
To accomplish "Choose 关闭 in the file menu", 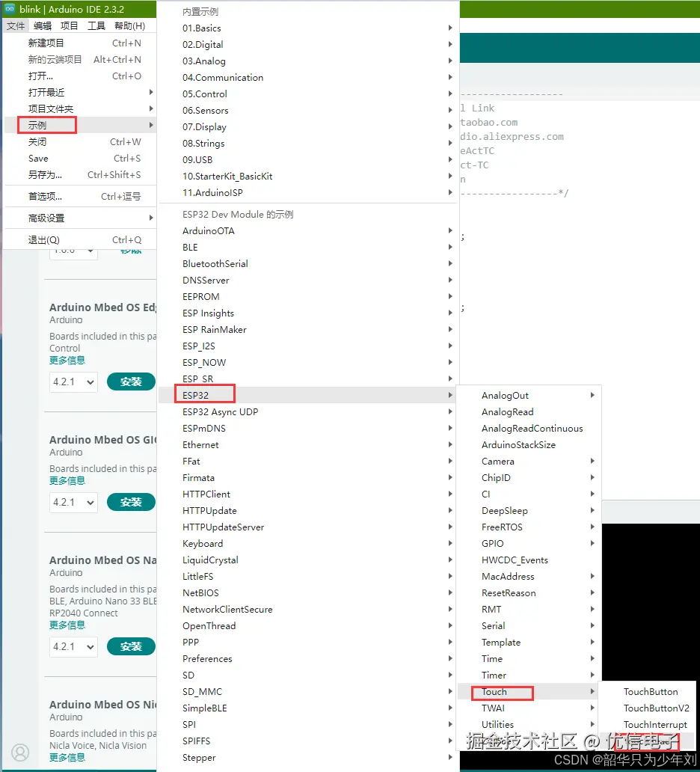I will click(80, 142).
